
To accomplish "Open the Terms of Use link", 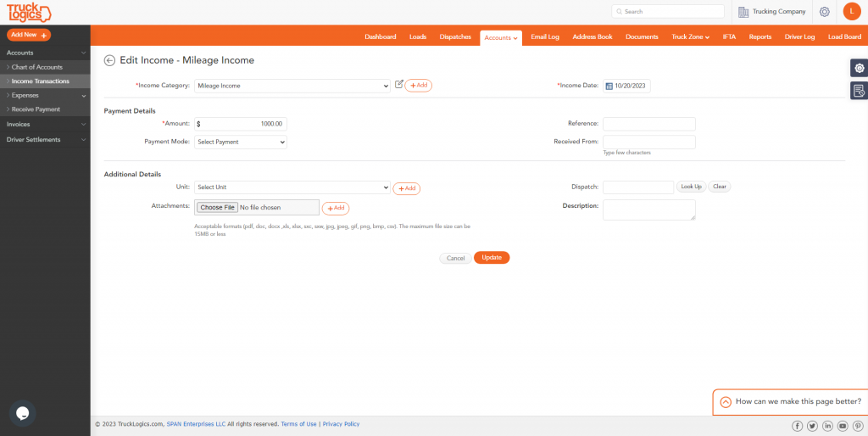I will click(299, 424).
